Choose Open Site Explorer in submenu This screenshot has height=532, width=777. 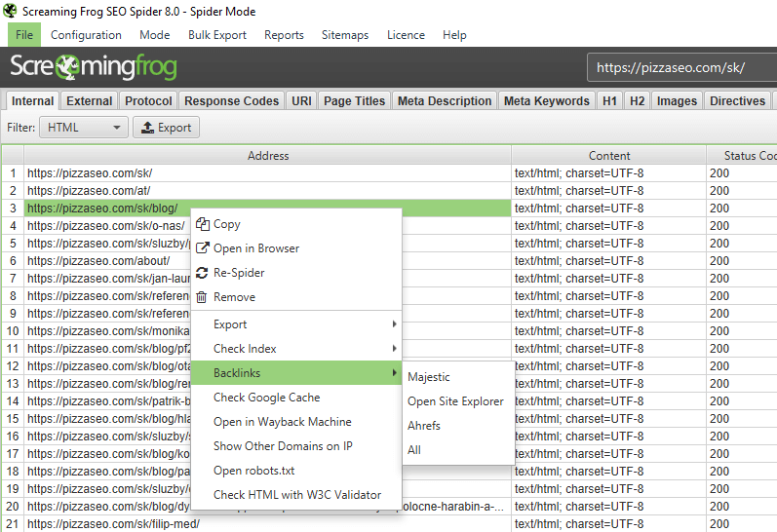pos(458,401)
